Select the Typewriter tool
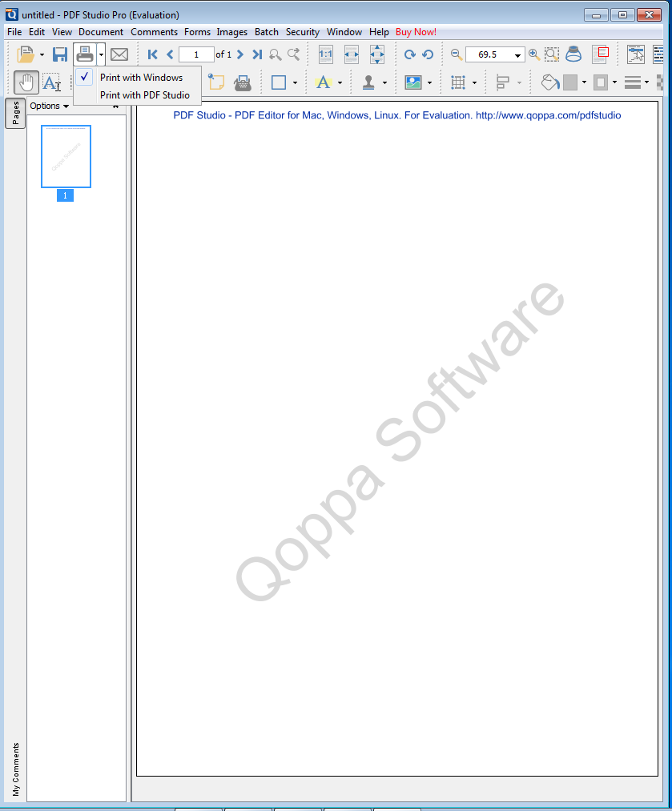 (x=243, y=82)
